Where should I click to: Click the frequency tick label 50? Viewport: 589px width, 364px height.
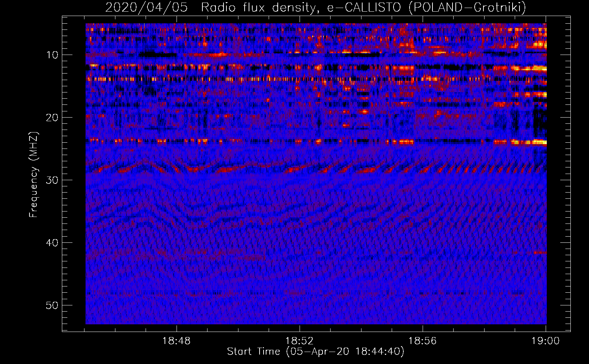point(52,305)
